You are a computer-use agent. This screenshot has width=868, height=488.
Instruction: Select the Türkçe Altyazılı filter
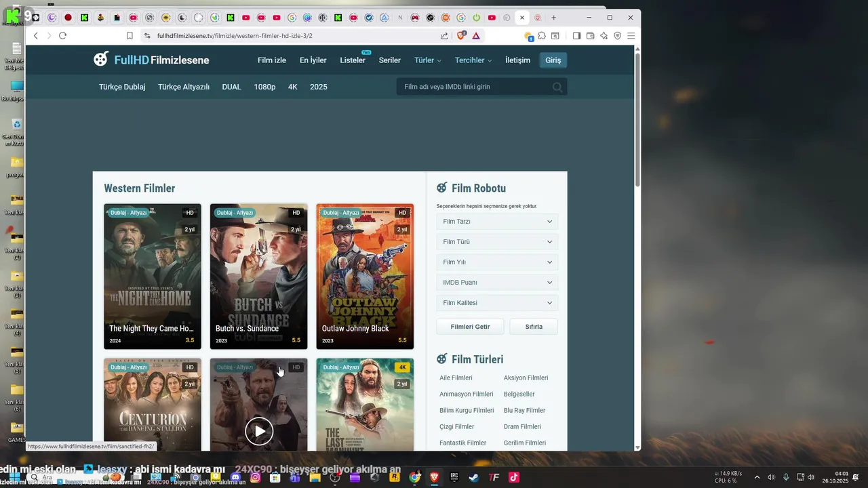pyautogui.click(x=184, y=87)
